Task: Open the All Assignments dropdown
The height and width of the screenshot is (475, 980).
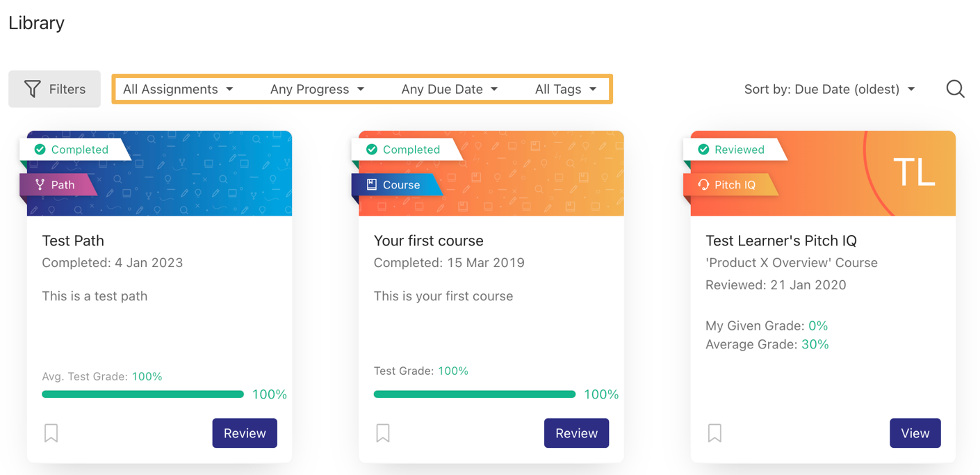Action: (x=178, y=88)
